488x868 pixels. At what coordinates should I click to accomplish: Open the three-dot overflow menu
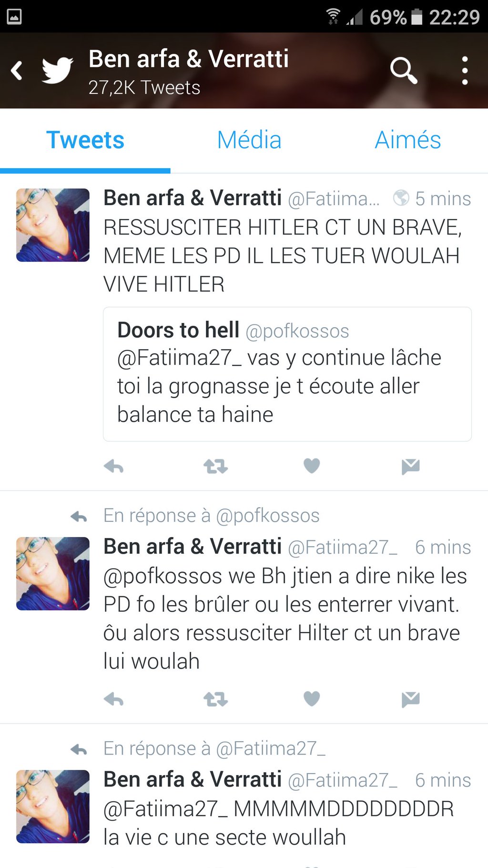click(x=465, y=71)
